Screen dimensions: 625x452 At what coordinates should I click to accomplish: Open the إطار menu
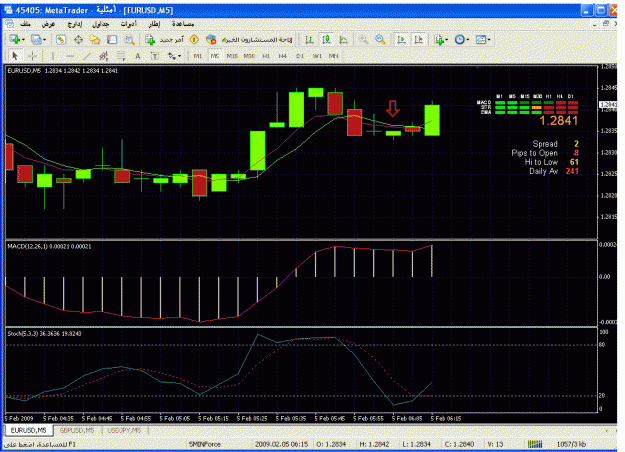[154, 24]
